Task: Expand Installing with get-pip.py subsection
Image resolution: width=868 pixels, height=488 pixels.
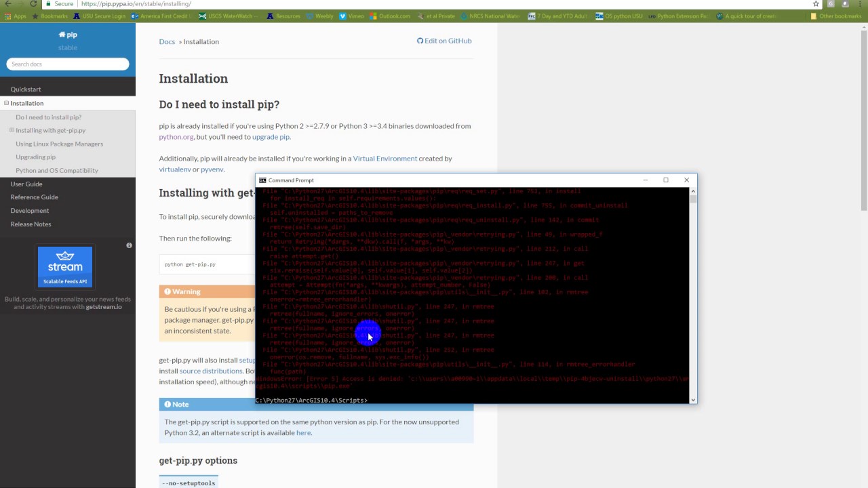Action: coord(12,130)
